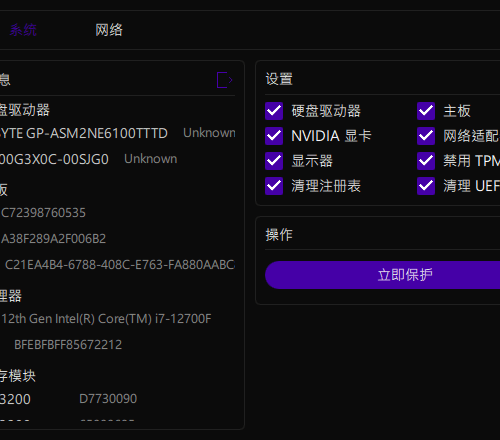Disable the 禁用 TPM checkbox
Viewport: 500px width, 440px height.
[x=426, y=161]
